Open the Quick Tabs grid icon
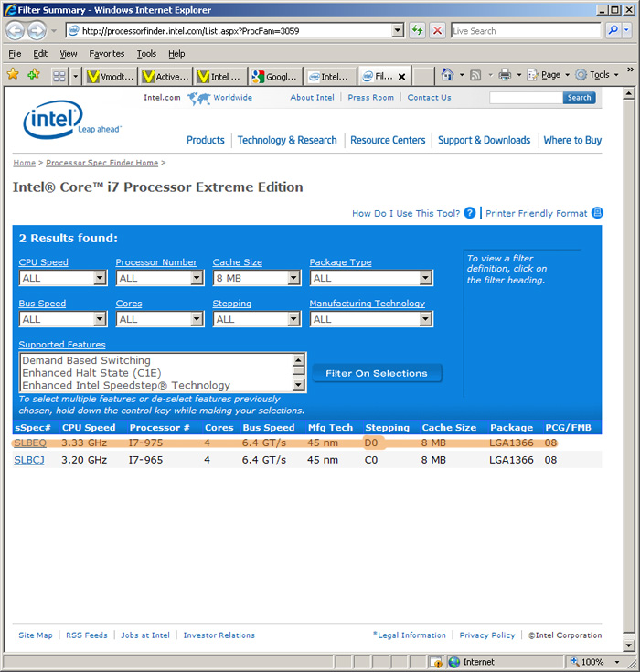 [x=59, y=76]
